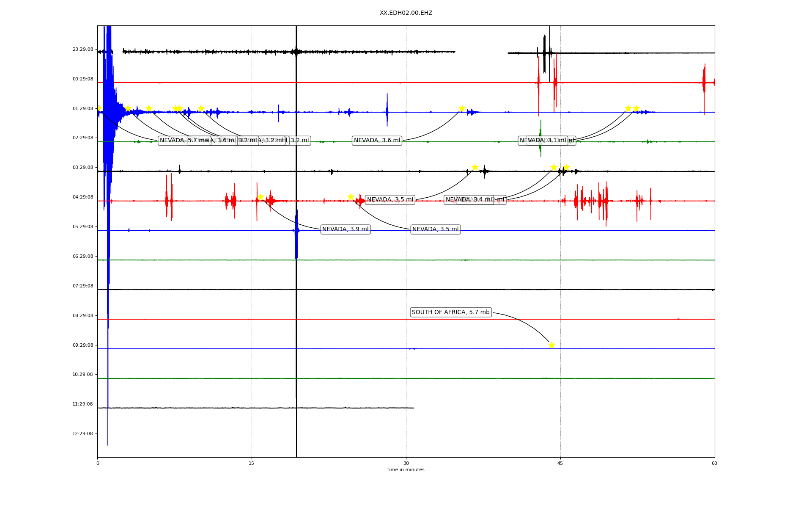This screenshot has height=508, width=812.
Task: Click the second star on the 04:29:08 trace
Action: tap(351, 197)
